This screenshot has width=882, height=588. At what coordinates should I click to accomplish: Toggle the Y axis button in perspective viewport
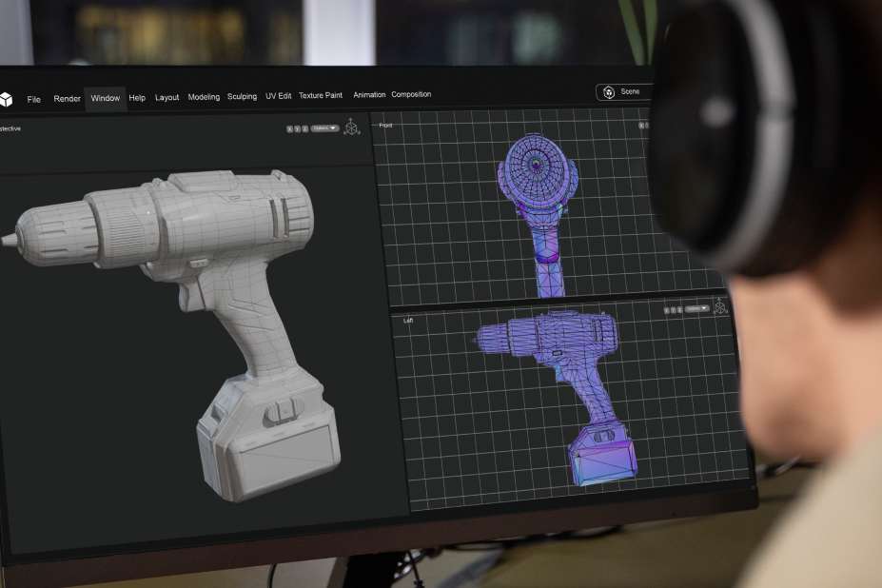click(x=298, y=128)
